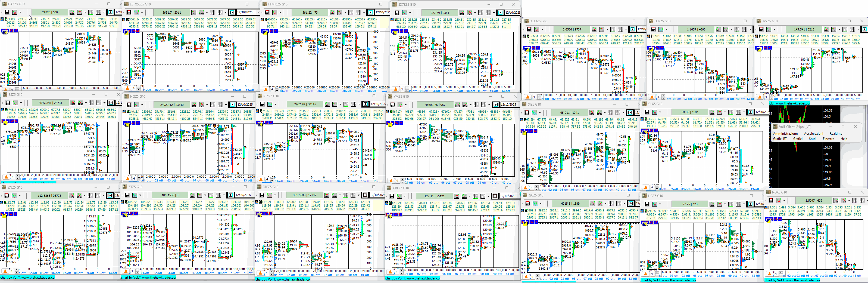Click 5631.7 | 2011 price button
The image size is (868, 283).
pyautogui.click(x=171, y=13)
